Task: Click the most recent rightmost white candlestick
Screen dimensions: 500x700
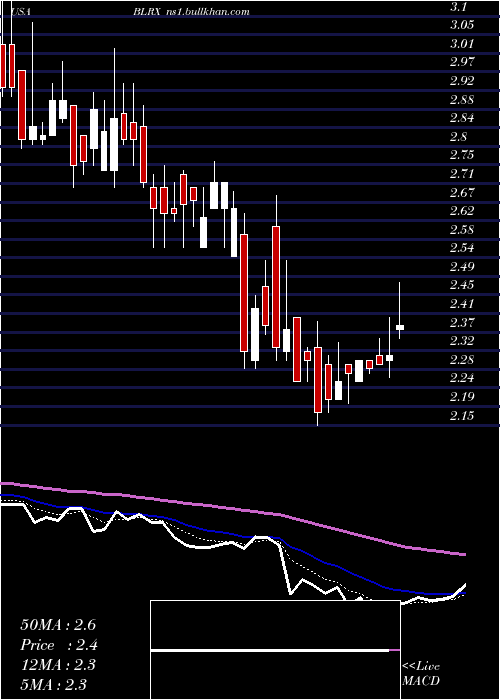Action: tap(400, 328)
